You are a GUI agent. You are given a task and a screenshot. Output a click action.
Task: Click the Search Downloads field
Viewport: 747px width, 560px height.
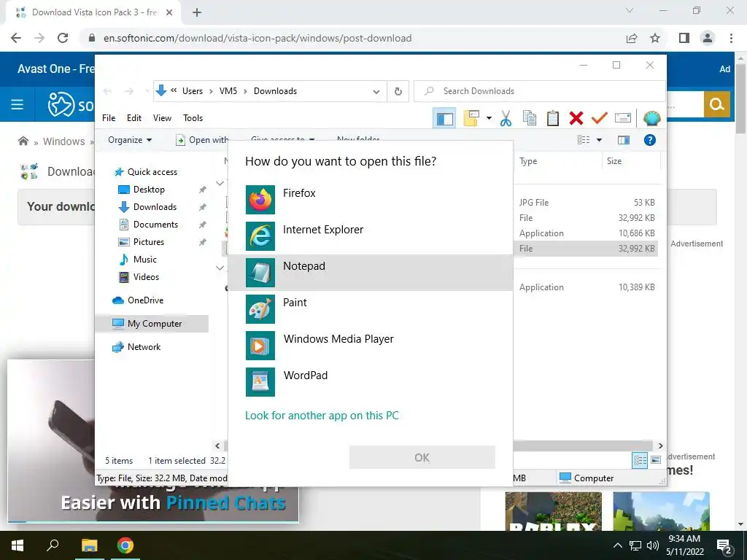[539, 91]
